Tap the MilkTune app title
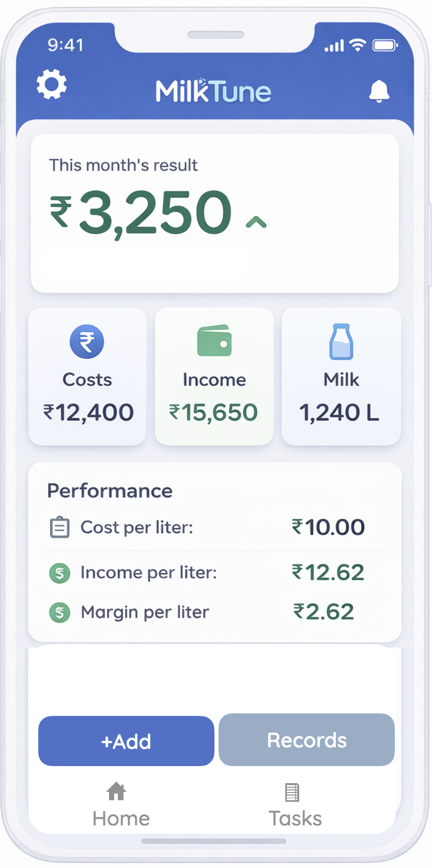The width and height of the screenshot is (432, 868). [213, 90]
